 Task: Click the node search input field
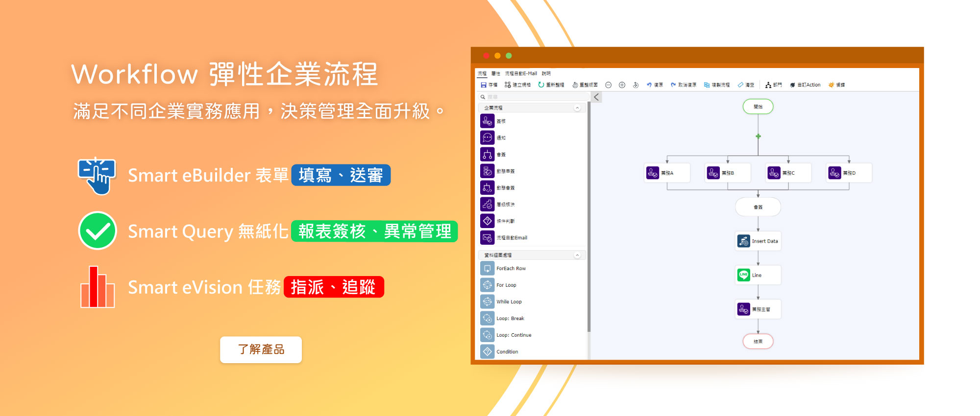[534, 97]
